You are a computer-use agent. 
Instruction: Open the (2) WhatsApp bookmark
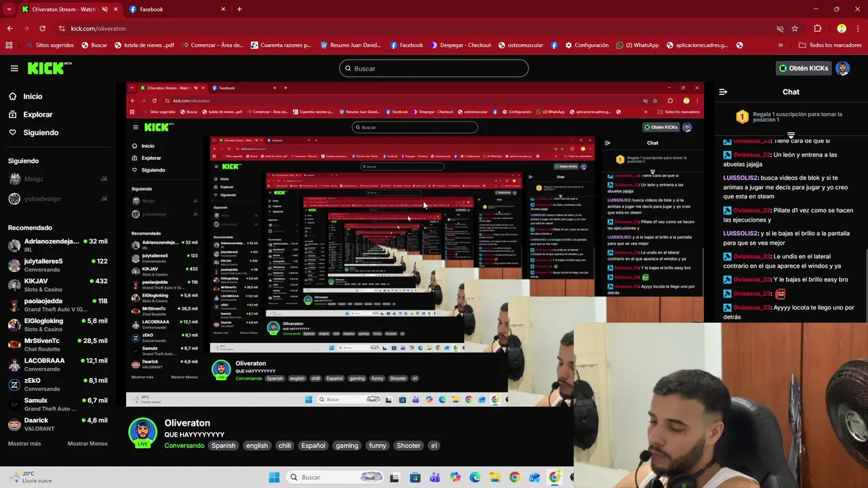click(637, 45)
